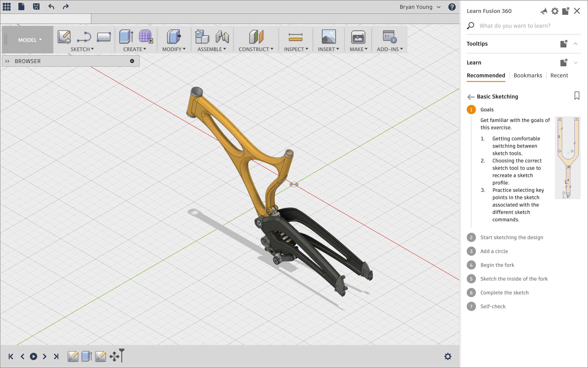Open the Bryan Young account dropdown
The width and height of the screenshot is (588, 368).
tap(420, 7)
